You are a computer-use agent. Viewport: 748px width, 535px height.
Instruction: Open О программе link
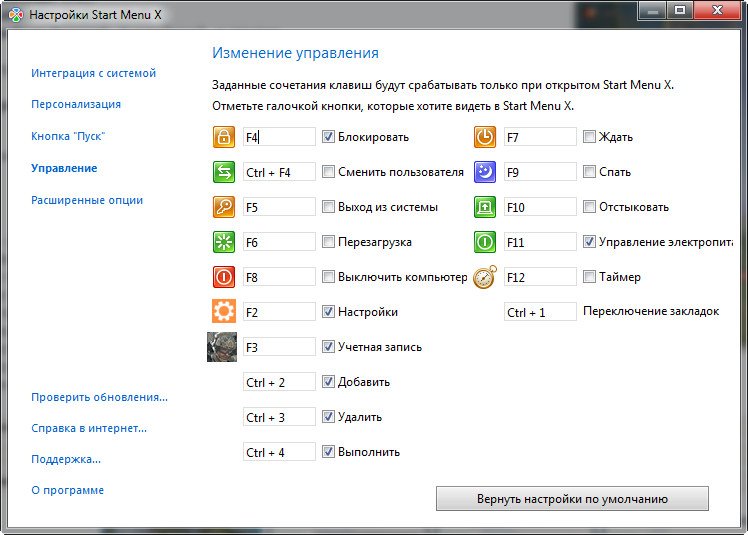[x=67, y=490]
